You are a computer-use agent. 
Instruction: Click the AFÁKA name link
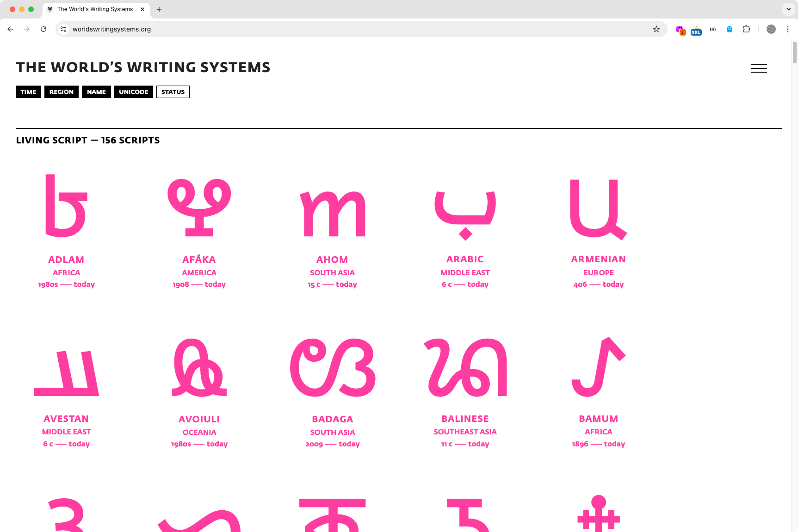pyautogui.click(x=199, y=259)
